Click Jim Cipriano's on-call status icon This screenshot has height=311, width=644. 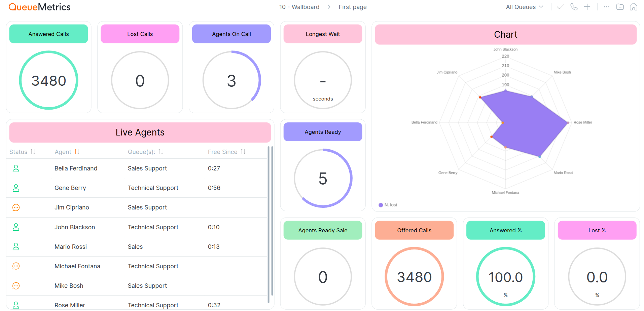coord(16,207)
